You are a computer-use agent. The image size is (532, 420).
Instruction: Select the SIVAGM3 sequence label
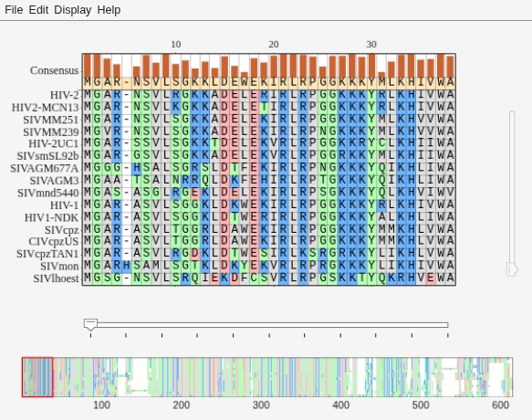click(54, 181)
